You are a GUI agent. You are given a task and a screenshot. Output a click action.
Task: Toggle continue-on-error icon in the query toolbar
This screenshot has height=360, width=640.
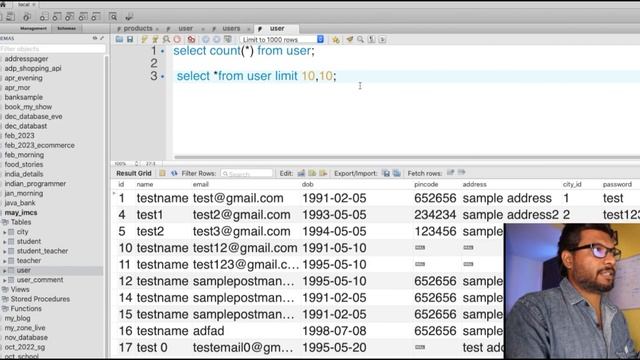coord(191,39)
